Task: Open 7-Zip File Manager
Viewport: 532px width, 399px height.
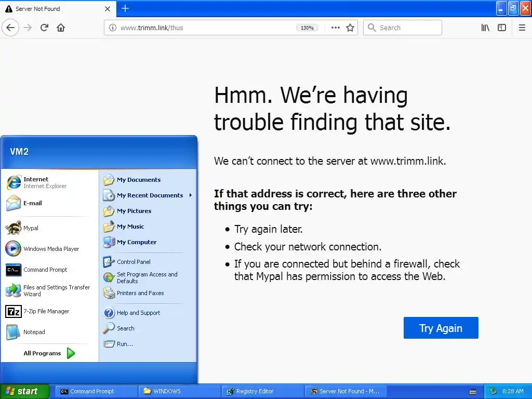Action: 49,311
